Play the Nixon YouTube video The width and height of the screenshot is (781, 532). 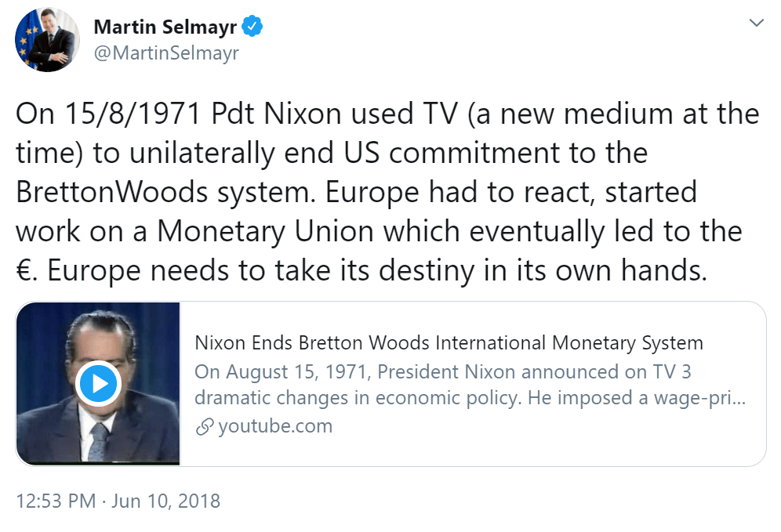pyautogui.click(x=97, y=384)
